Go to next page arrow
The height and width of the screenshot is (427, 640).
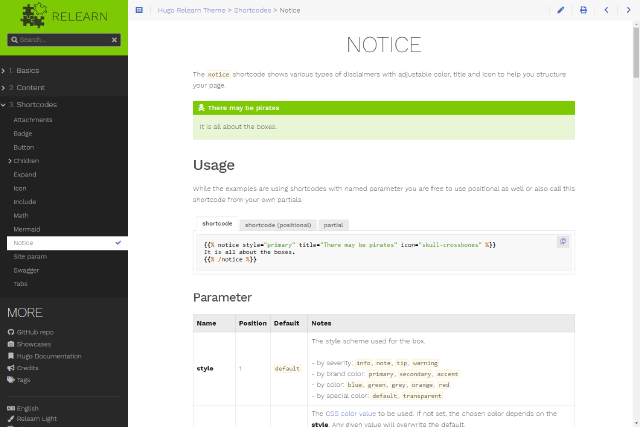click(629, 10)
